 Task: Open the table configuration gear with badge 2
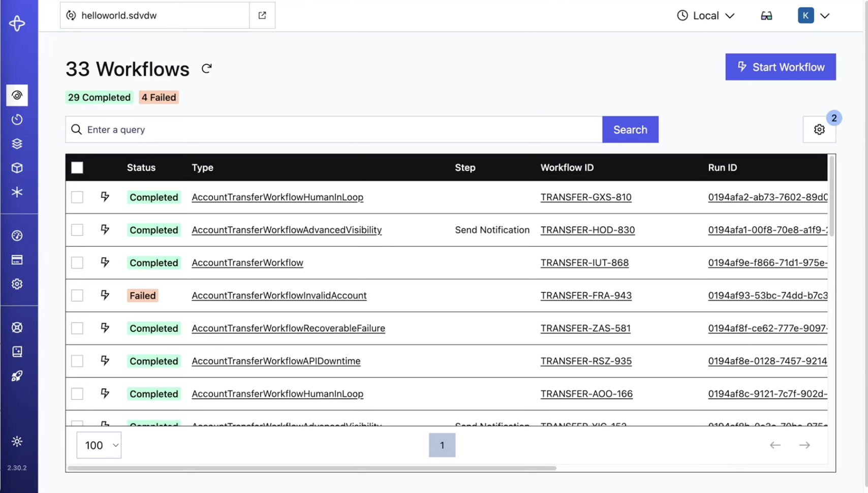[819, 130]
